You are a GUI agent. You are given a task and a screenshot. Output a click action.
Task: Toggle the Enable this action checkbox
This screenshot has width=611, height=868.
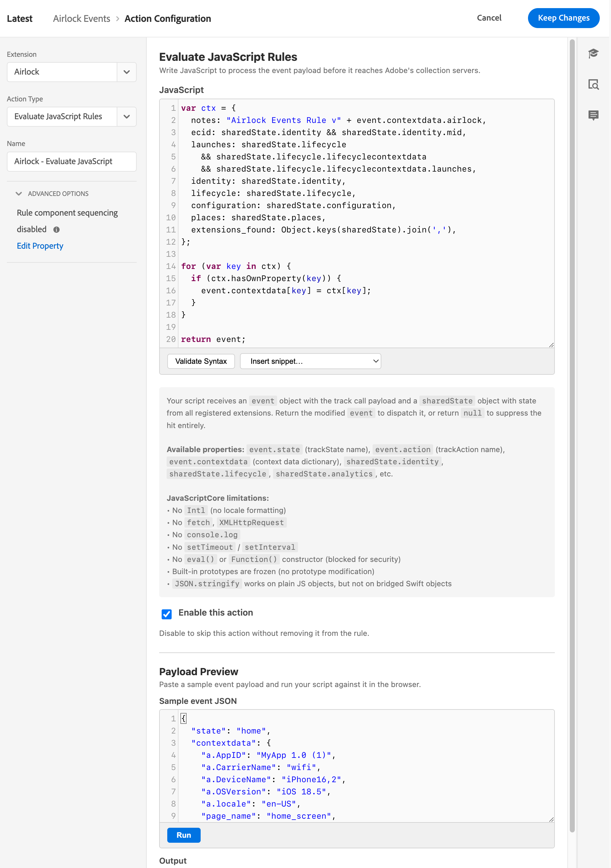click(x=166, y=614)
